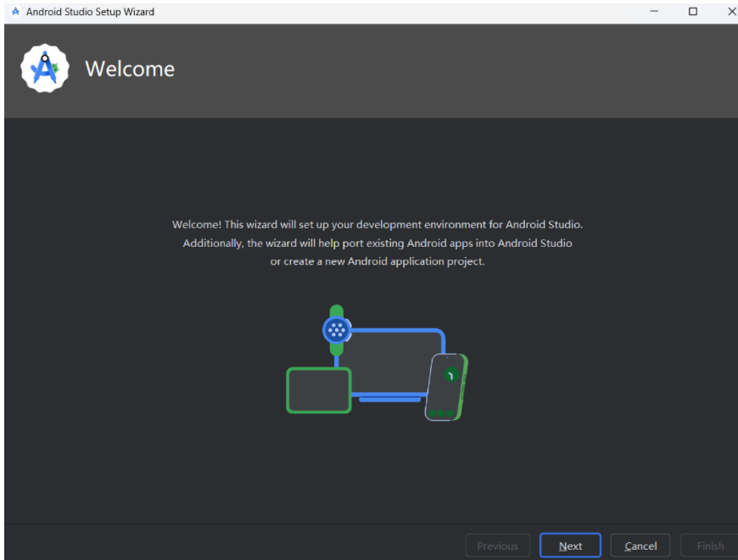The image size is (738, 560).
Task: Click the 'Android Studio Setup Wizard' title text
Action: tap(90, 12)
